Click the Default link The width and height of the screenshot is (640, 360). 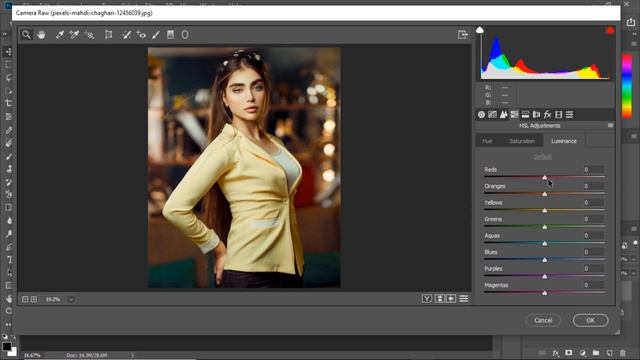[x=543, y=157]
